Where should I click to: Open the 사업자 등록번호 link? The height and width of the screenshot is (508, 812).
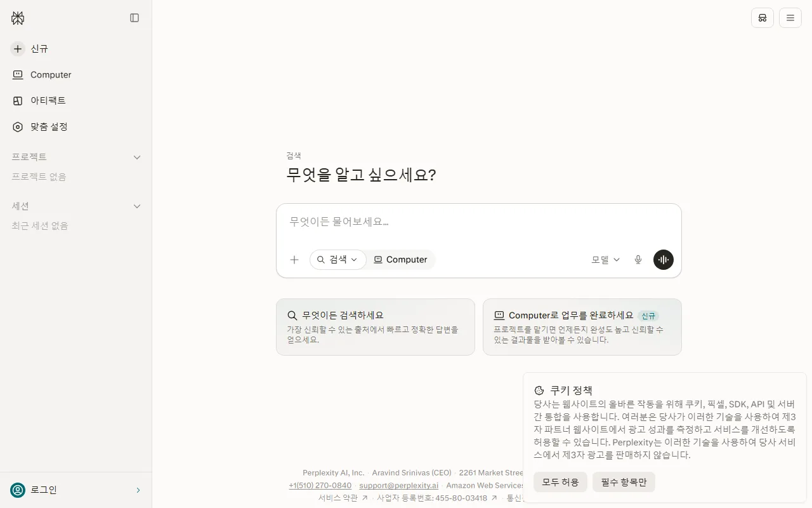coord(437,498)
